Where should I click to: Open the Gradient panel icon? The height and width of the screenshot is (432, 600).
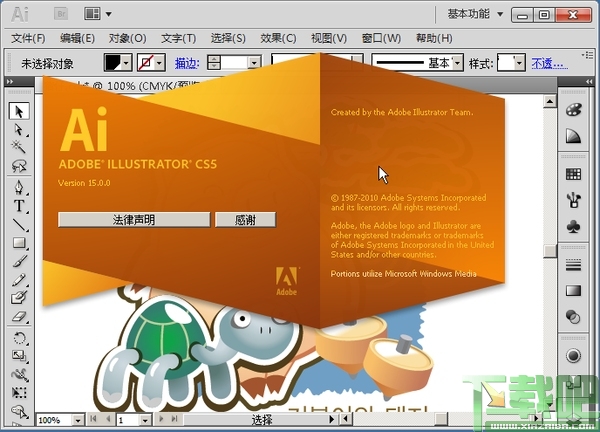[573, 291]
